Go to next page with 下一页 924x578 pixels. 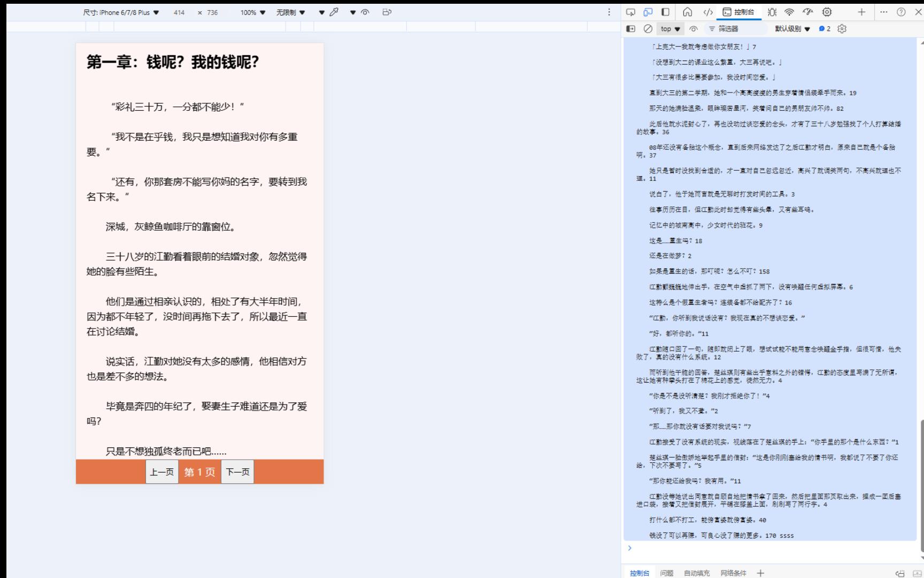point(237,471)
